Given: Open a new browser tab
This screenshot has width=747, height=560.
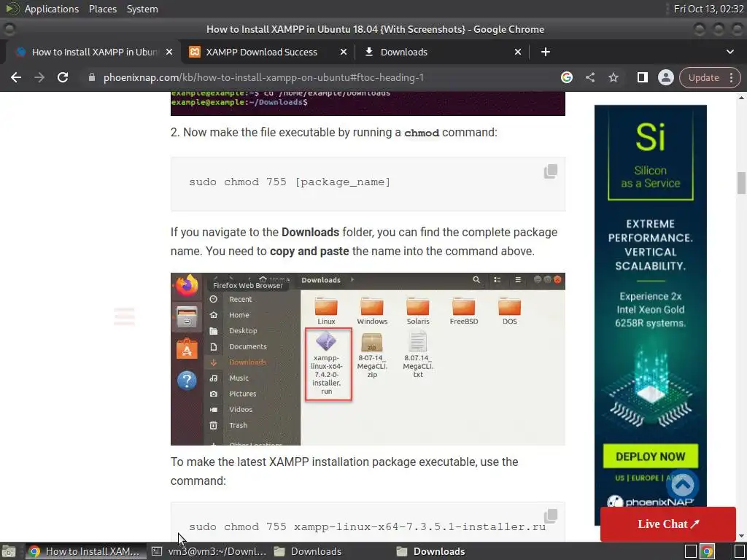Looking at the screenshot, I should click(x=546, y=52).
